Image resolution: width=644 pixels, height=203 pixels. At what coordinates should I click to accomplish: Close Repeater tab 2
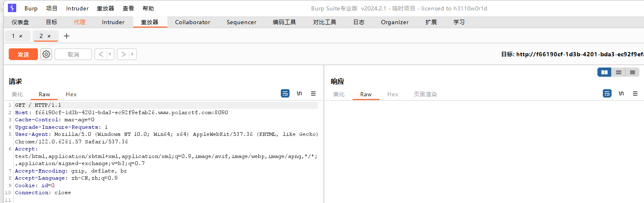pos(49,36)
